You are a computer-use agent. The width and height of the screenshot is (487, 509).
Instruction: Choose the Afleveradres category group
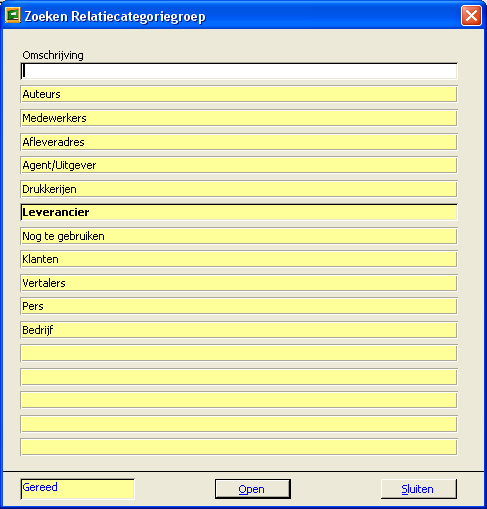tap(239, 142)
